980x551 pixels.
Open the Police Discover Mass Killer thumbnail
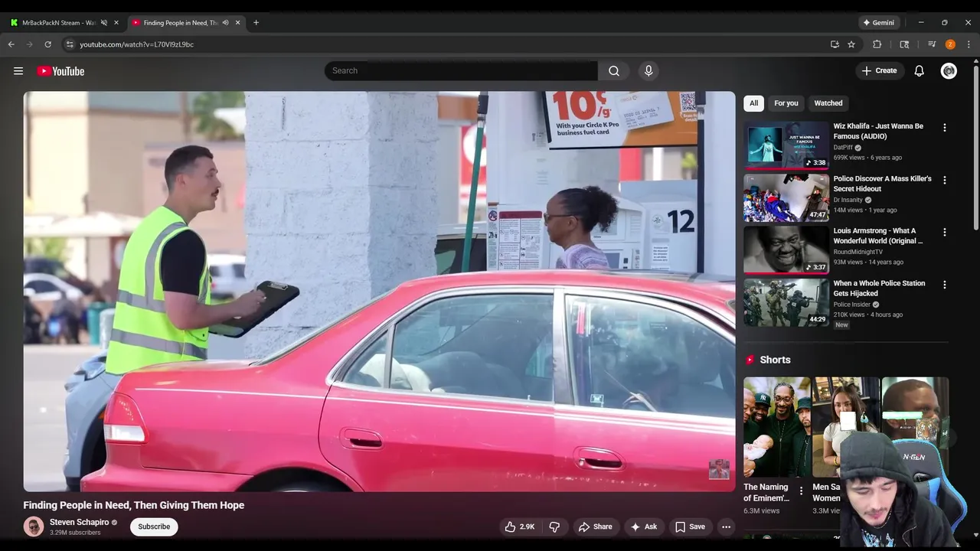pos(786,197)
